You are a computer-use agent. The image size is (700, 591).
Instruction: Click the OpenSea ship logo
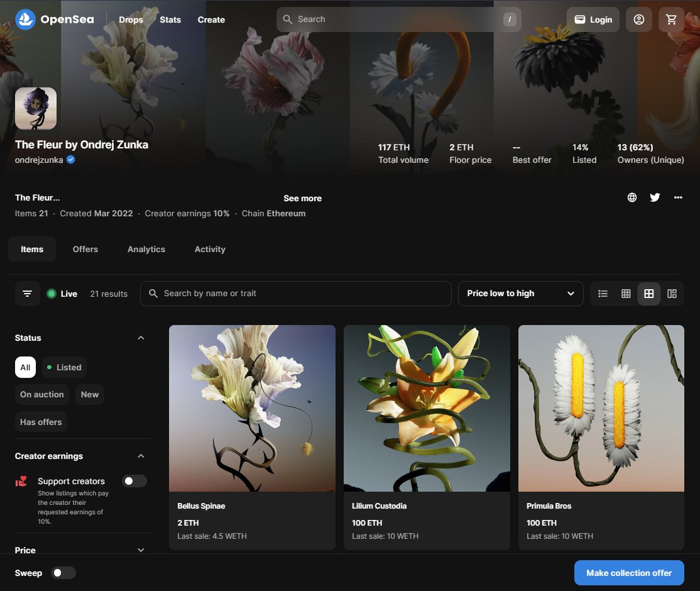coord(25,19)
